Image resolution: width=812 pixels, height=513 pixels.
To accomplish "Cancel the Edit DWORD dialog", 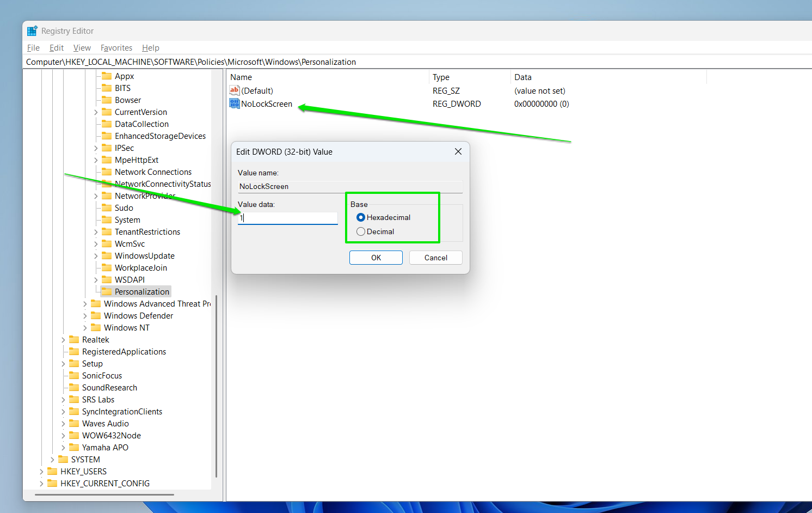I will (x=436, y=258).
